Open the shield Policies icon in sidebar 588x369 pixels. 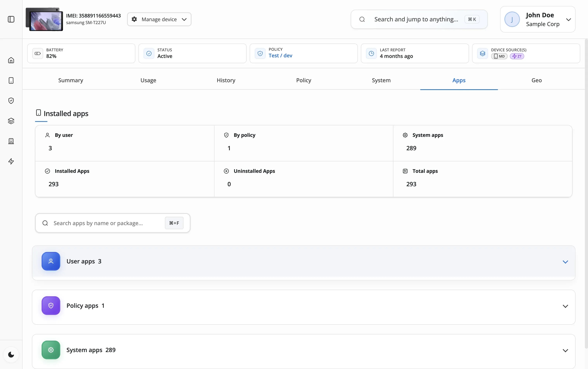click(11, 101)
